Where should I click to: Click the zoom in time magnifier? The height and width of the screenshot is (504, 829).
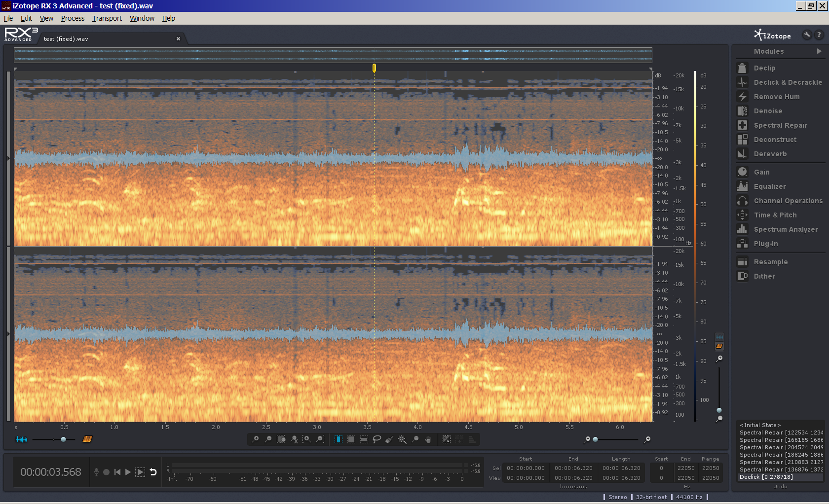(x=255, y=439)
